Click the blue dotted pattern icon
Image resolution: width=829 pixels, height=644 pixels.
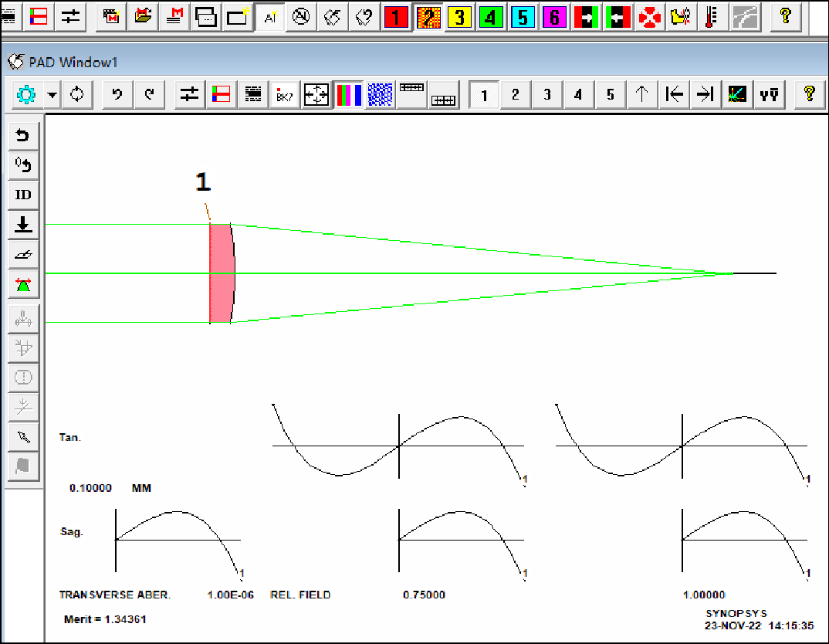pos(380,95)
